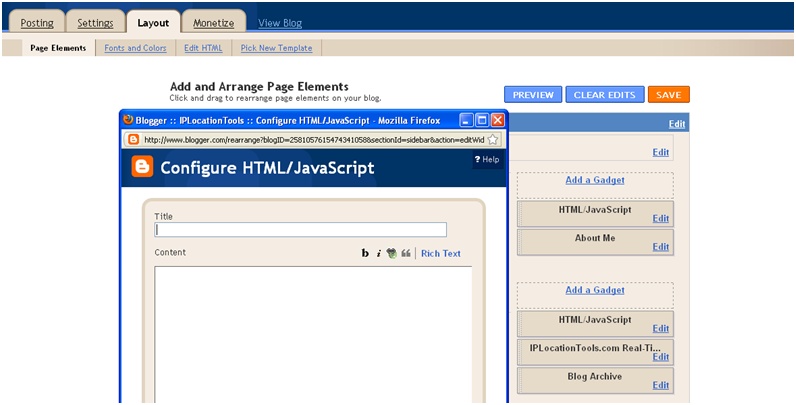The height and width of the screenshot is (405, 796).
Task: Click the PREVIEW button
Action: 533,94
